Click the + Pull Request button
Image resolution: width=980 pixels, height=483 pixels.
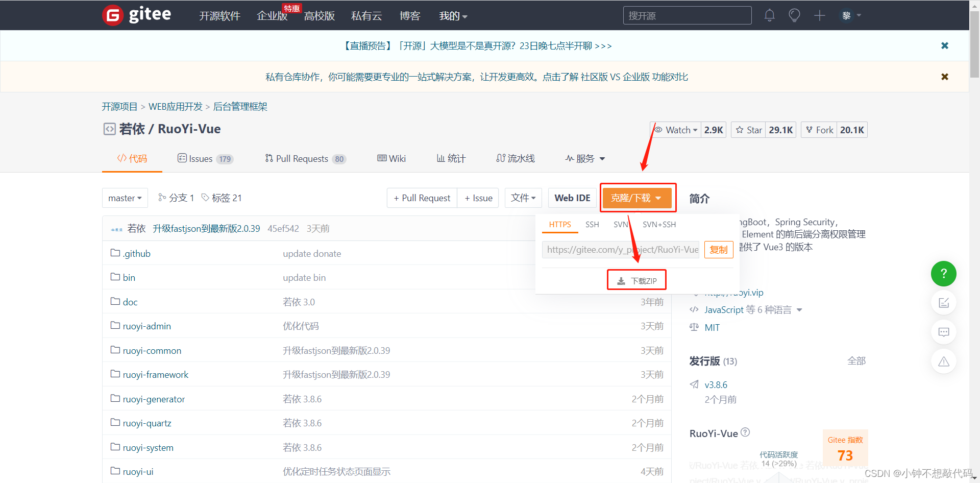(422, 198)
